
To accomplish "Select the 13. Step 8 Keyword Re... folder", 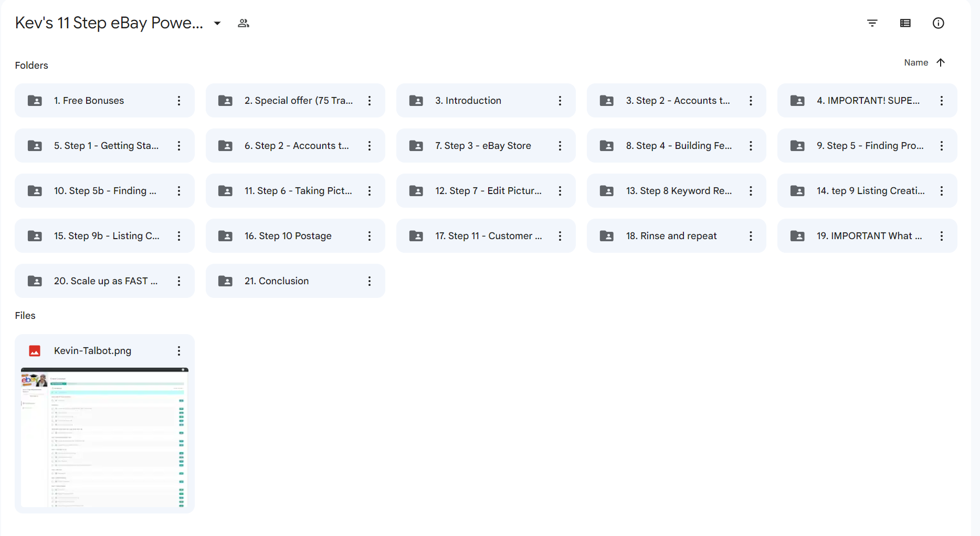I will (x=677, y=191).
